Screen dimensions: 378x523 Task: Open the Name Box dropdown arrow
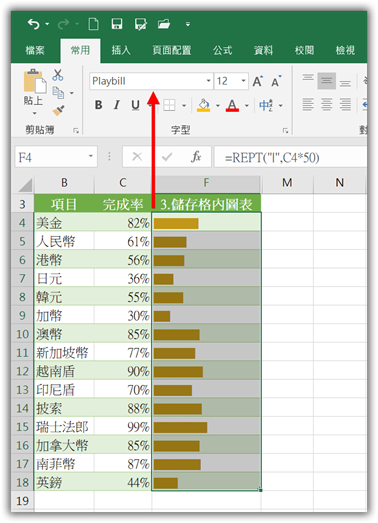91,156
